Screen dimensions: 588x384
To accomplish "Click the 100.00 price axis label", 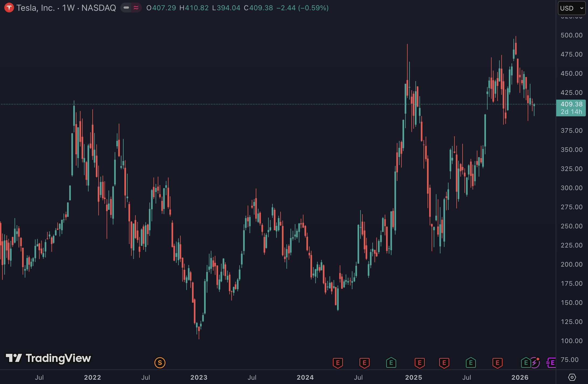I will (572, 341).
